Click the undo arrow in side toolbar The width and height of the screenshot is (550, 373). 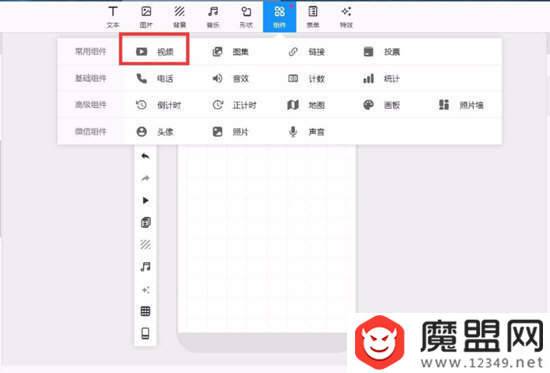(145, 156)
